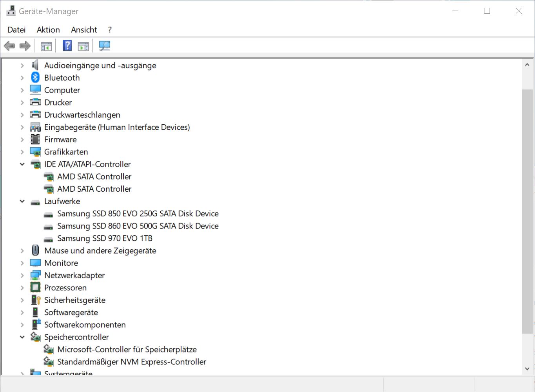The width and height of the screenshot is (535, 392).
Task: Click the Softwarekomponenten puzzle icon
Action: 36,324
